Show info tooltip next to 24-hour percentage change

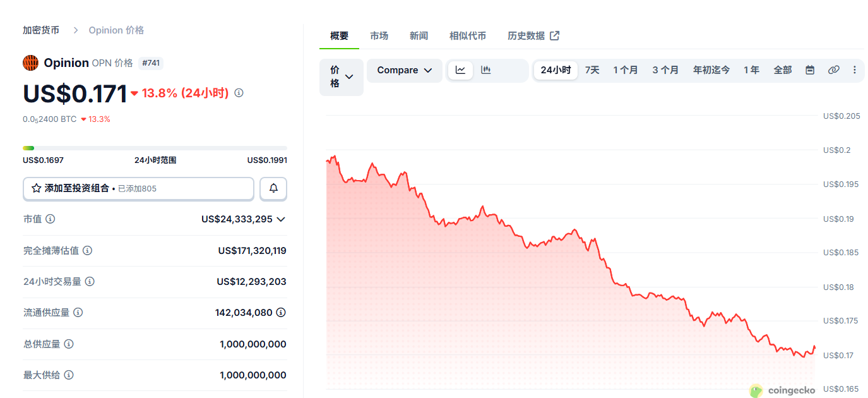(239, 93)
